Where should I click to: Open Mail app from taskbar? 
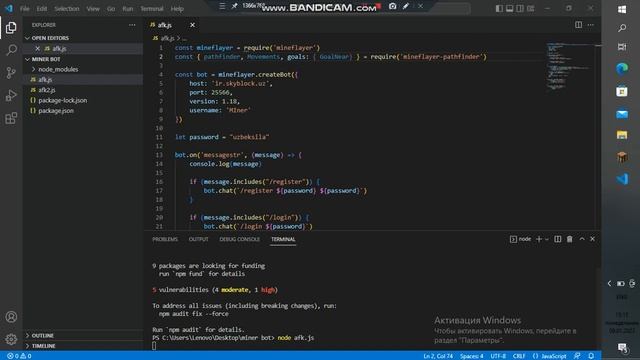click(622, 114)
